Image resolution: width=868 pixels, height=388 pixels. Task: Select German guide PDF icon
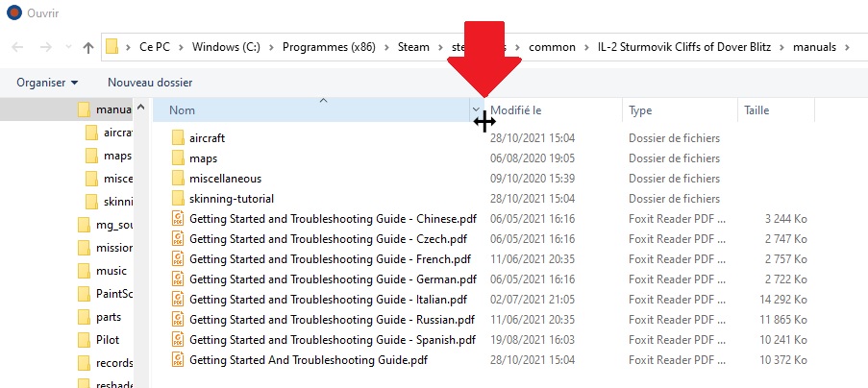pyautogui.click(x=178, y=279)
